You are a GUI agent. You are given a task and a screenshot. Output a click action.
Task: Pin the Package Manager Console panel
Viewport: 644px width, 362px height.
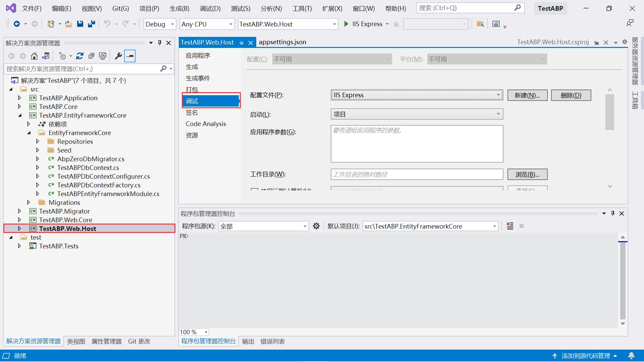(x=613, y=214)
